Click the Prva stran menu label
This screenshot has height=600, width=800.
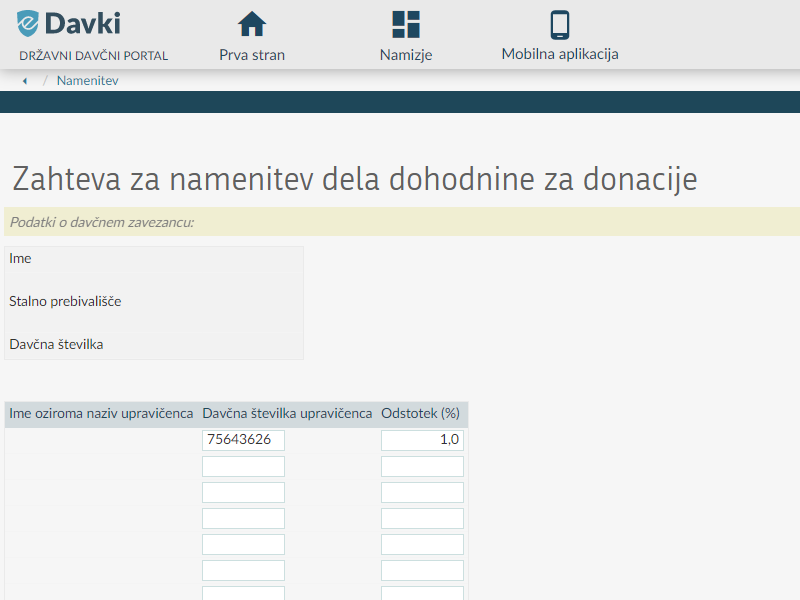pos(252,55)
